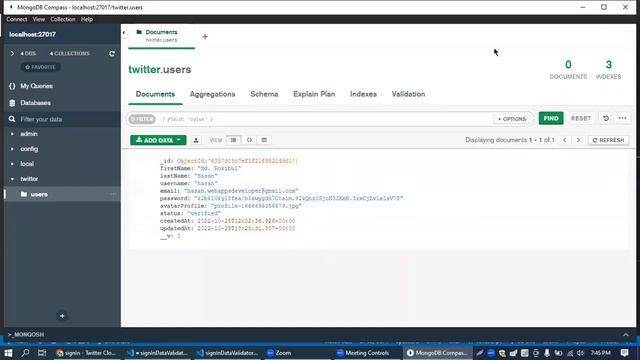Switch to list view
Viewport: 640px width, 360px height.
(x=233, y=140)
